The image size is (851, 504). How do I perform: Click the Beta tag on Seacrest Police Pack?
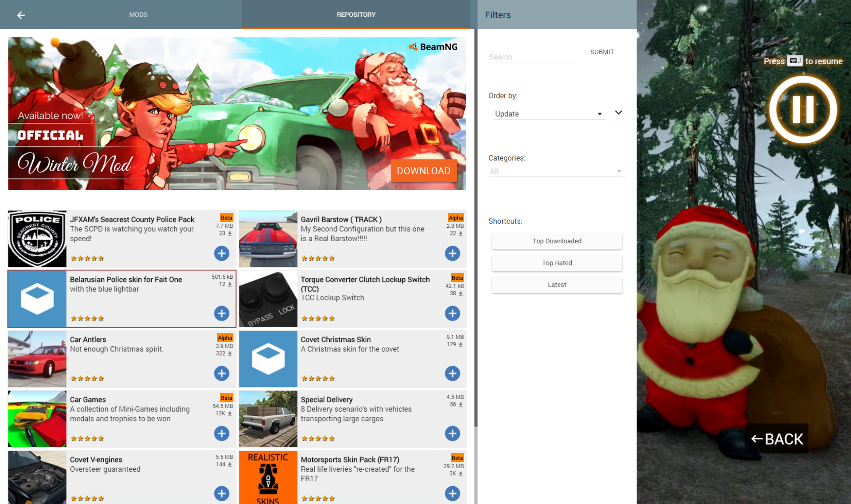coord(226,218)
